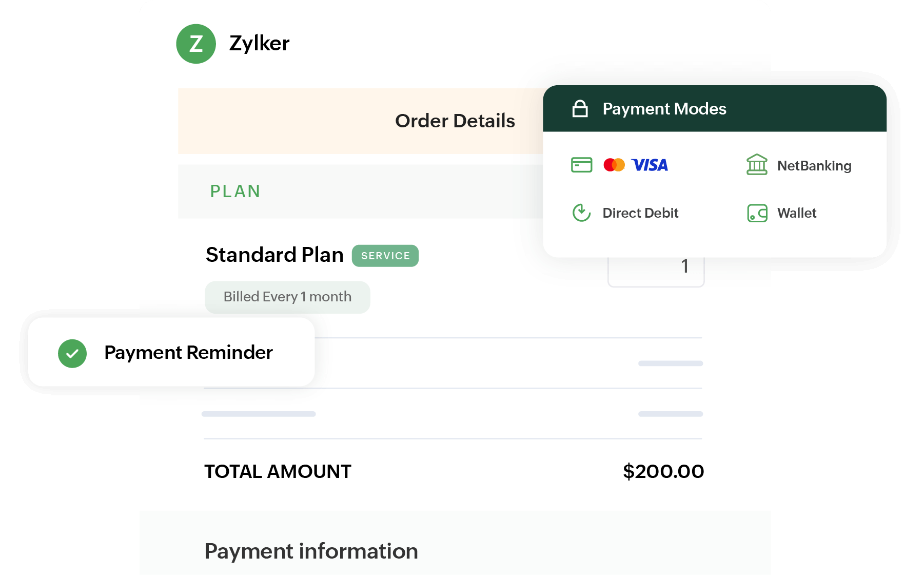This screenshot has height=575, width=924.
Task: Select the credit card payment icon
Action: [x=581, y=165]
